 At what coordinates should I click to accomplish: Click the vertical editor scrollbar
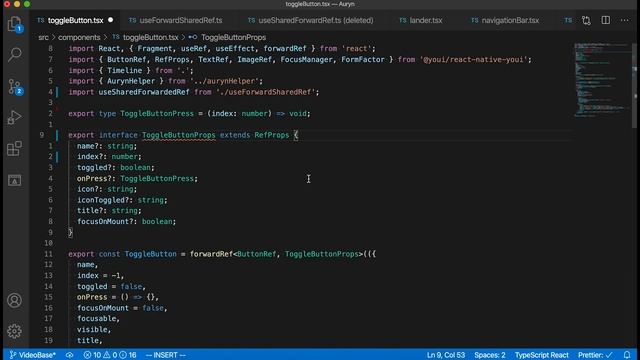635,86
